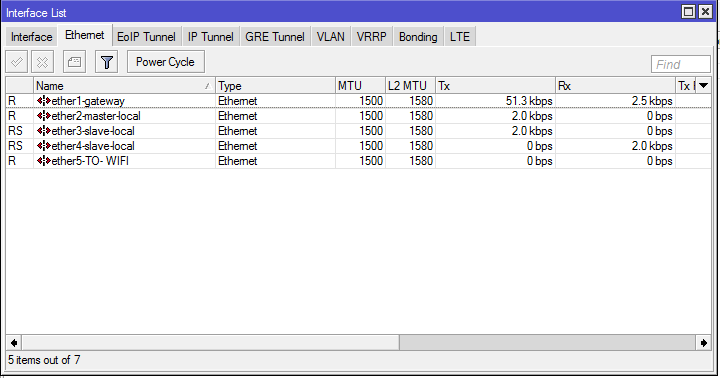Screen dimensions: 720x378
Task: Click the Comment toolbar icon
Action: click(x=74, y=62)
